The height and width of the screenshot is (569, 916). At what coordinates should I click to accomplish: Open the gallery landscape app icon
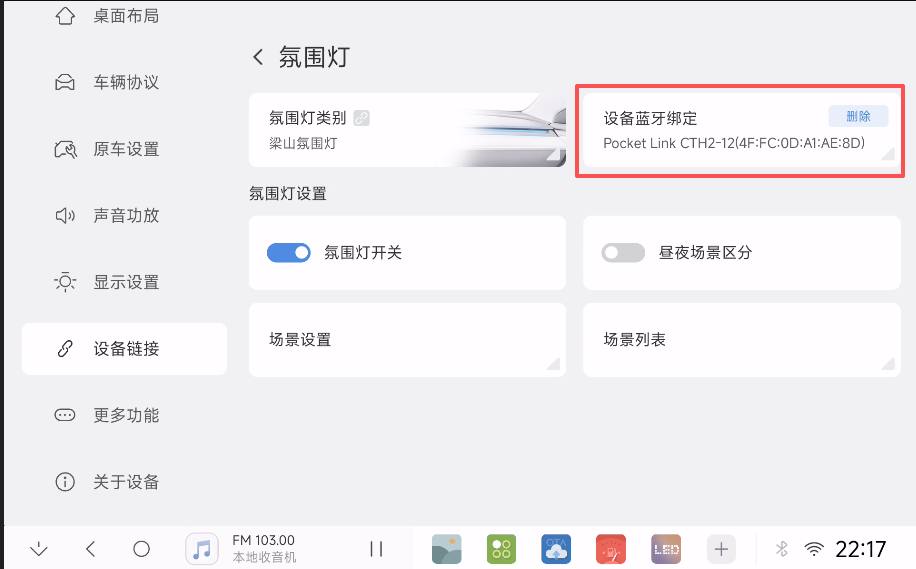pyautogui.click(x=447, y=549)
